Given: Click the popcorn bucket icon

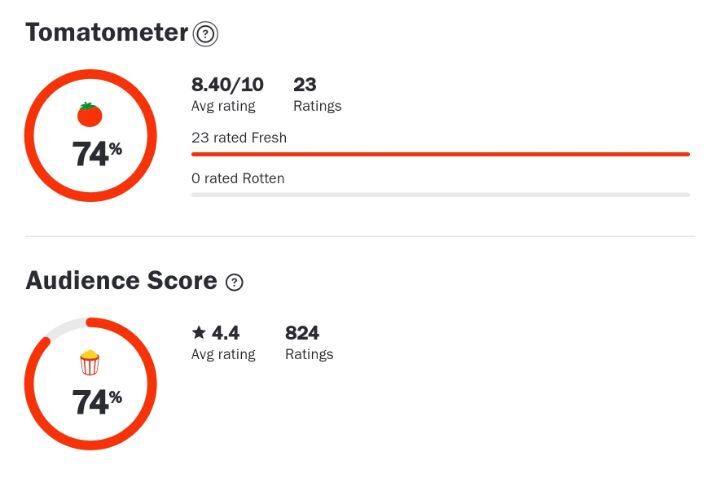Looking at the screenshot, I should pyautogui.click(x=90, y=363).
